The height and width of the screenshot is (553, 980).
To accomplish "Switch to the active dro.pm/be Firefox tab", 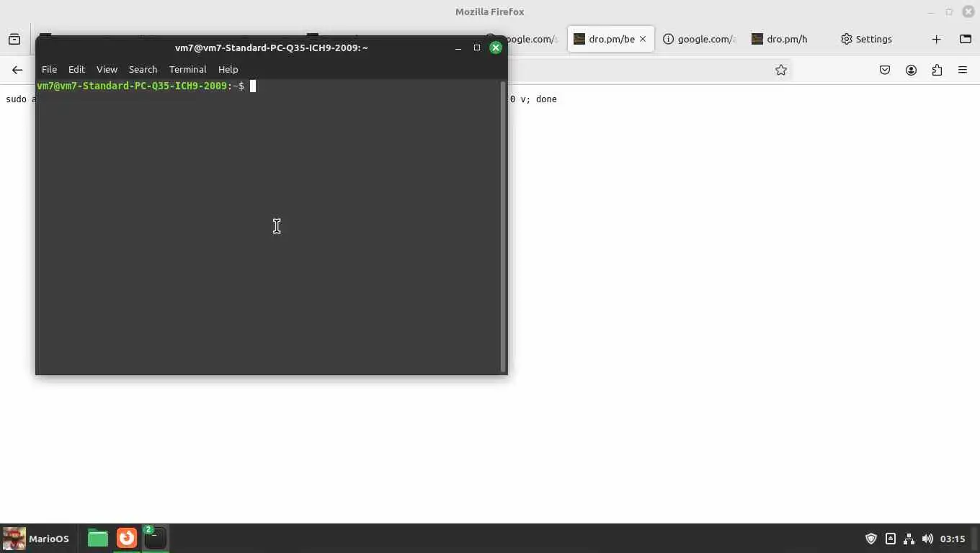I will [x=610, y=39].
